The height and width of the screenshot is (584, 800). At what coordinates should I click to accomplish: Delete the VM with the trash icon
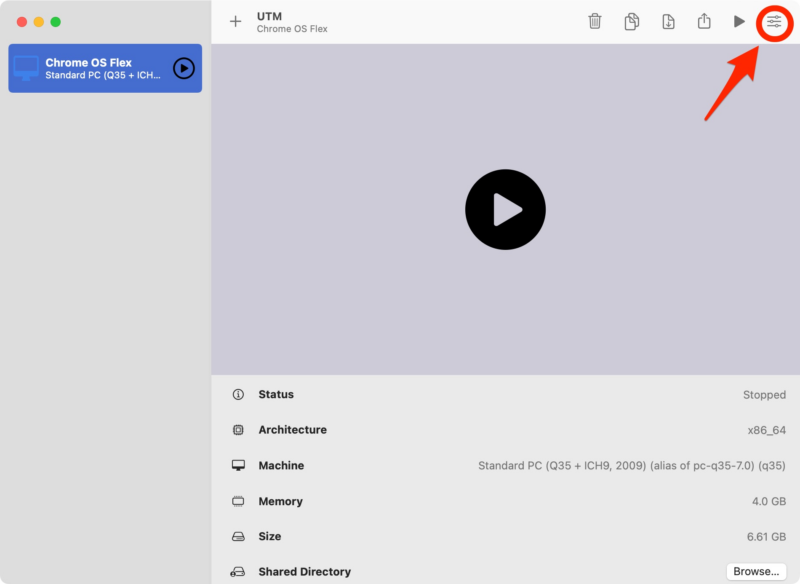point(594,21)
